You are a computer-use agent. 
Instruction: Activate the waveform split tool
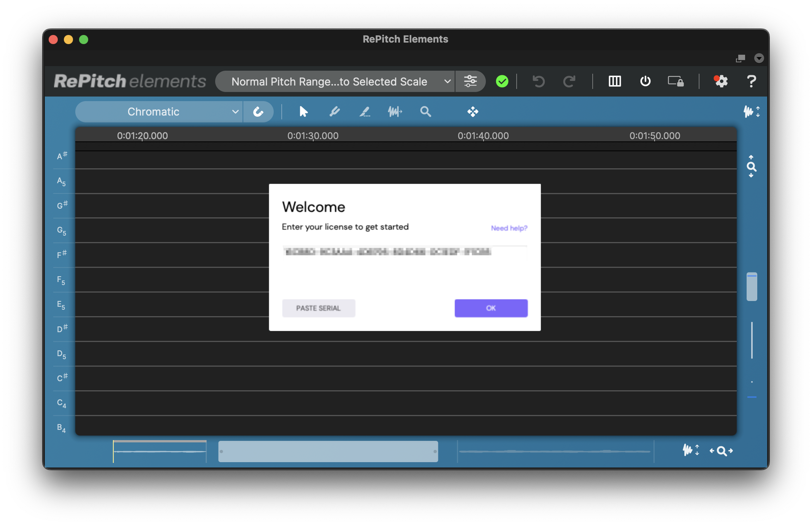pyautogui.click(x=395, y=112)
